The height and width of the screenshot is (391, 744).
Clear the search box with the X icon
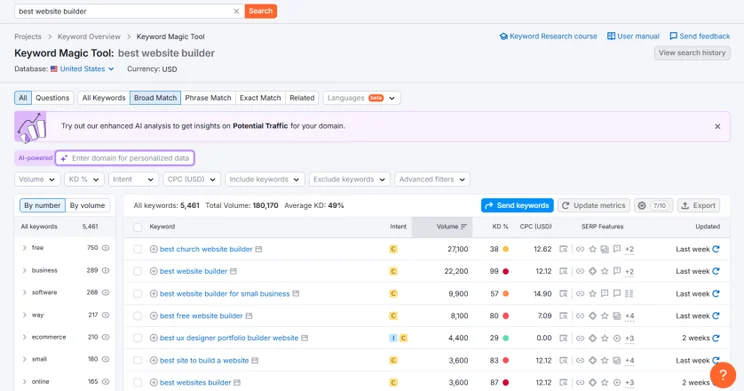coord(236,11)
